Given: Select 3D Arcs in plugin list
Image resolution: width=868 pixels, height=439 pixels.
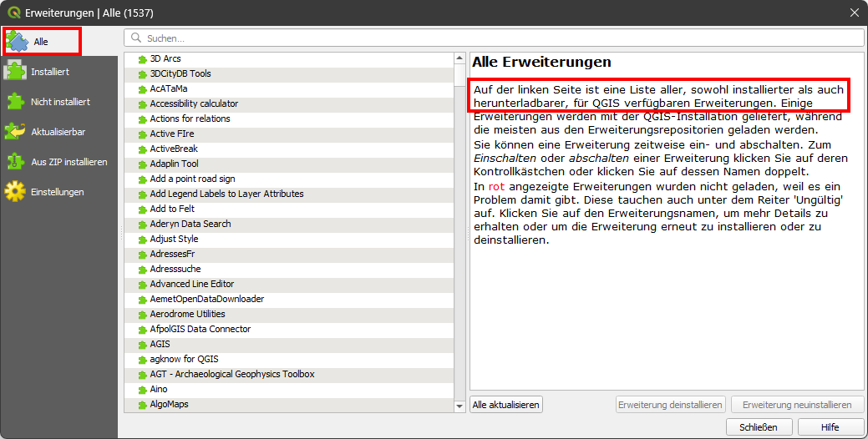Looking at the screenshot, I should 289,58.
